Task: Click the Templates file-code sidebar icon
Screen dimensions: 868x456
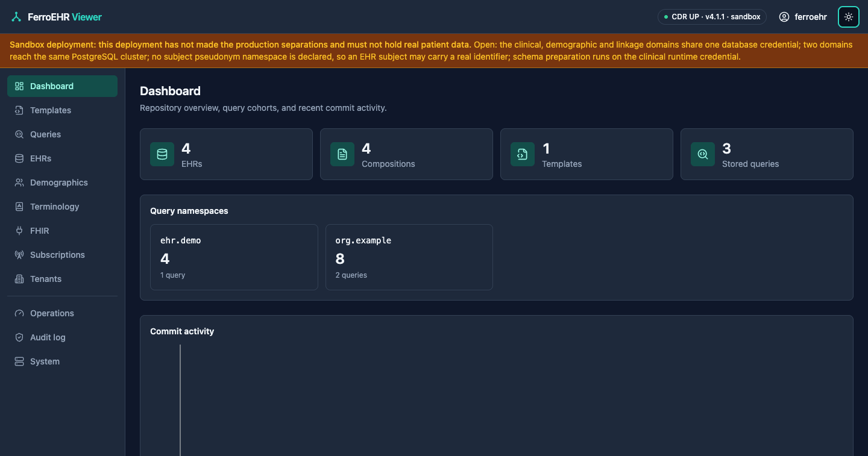Action: [x=19, y=110]
